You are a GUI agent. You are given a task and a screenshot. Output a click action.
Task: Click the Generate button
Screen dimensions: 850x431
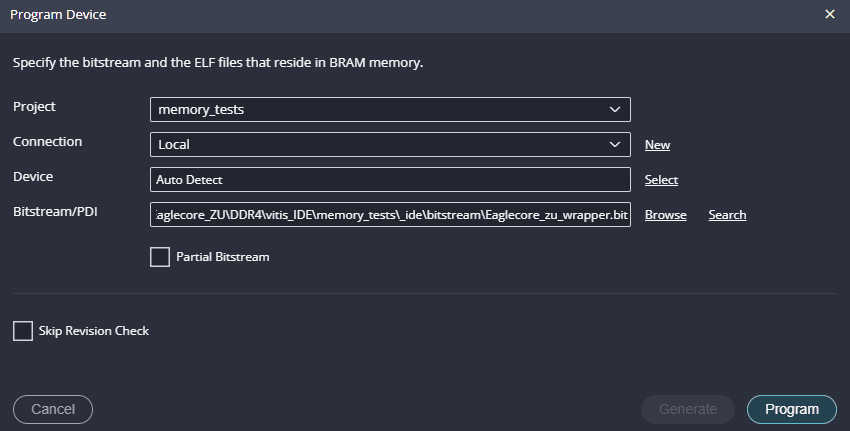(687, 409)
